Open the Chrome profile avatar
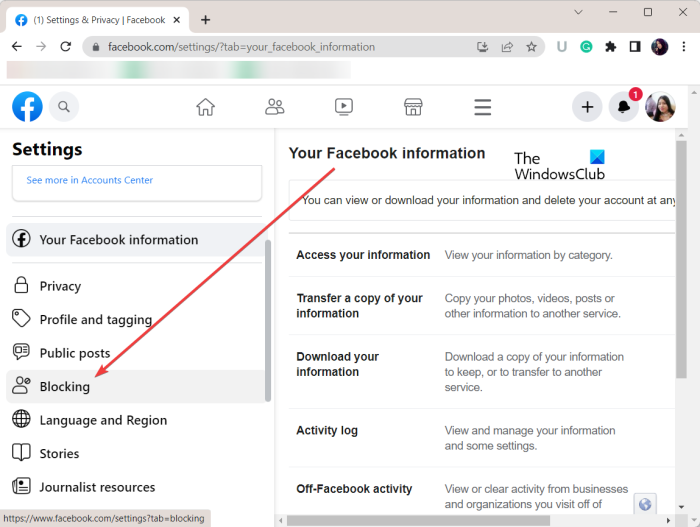The width and height of the screenshot is (700, 527). (659, 46)
